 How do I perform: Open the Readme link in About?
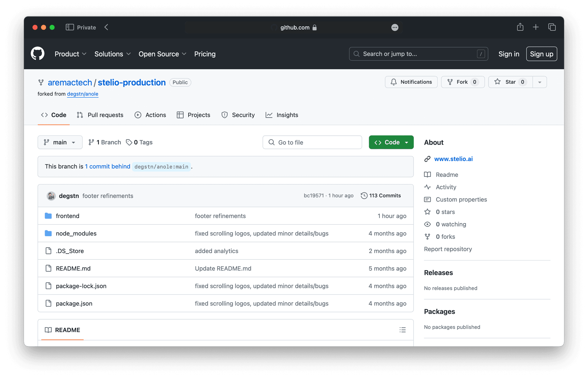pyautogui.click(x=447, y=175)
